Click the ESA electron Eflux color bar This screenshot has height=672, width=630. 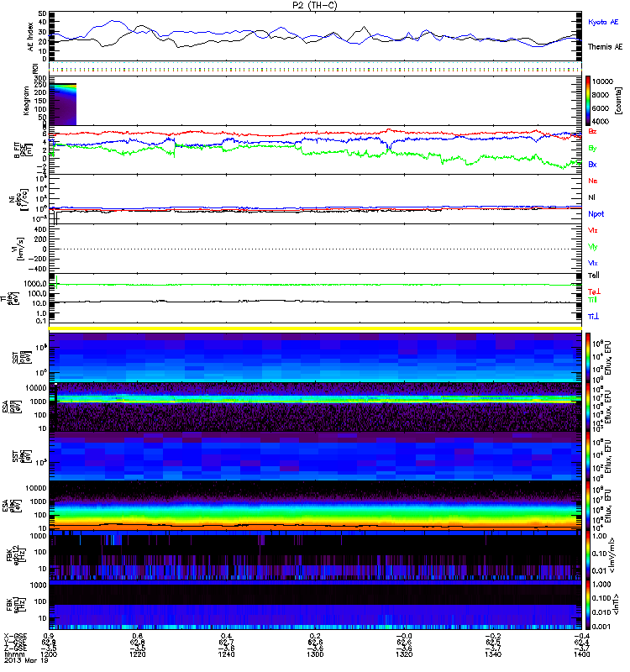(x=588, y=506)
